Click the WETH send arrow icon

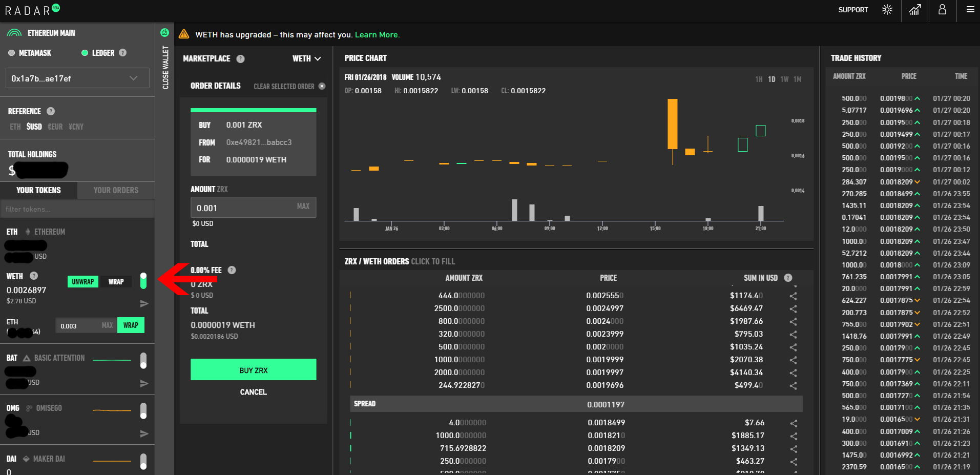coord(144,304)
